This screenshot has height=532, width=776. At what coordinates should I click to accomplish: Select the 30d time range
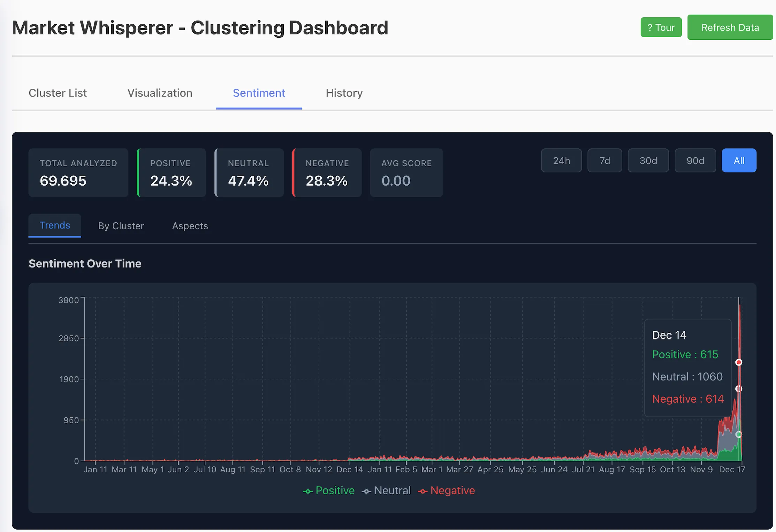[648, 160]
